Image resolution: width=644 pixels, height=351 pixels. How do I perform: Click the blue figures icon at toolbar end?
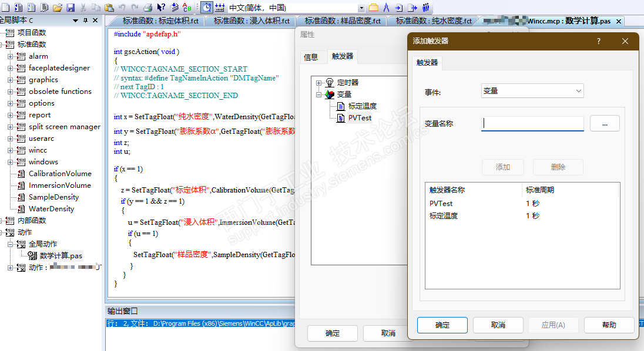click(425, 8)
